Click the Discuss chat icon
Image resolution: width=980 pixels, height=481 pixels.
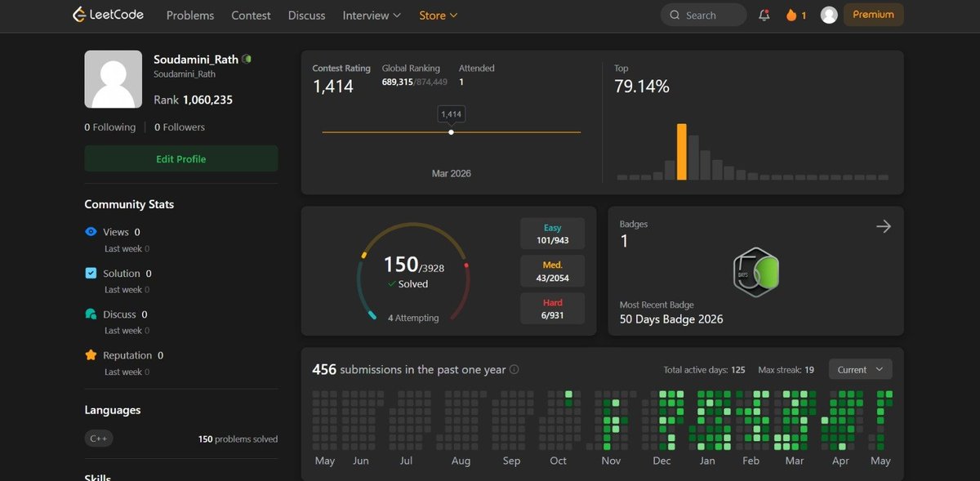tap(91, 314)
